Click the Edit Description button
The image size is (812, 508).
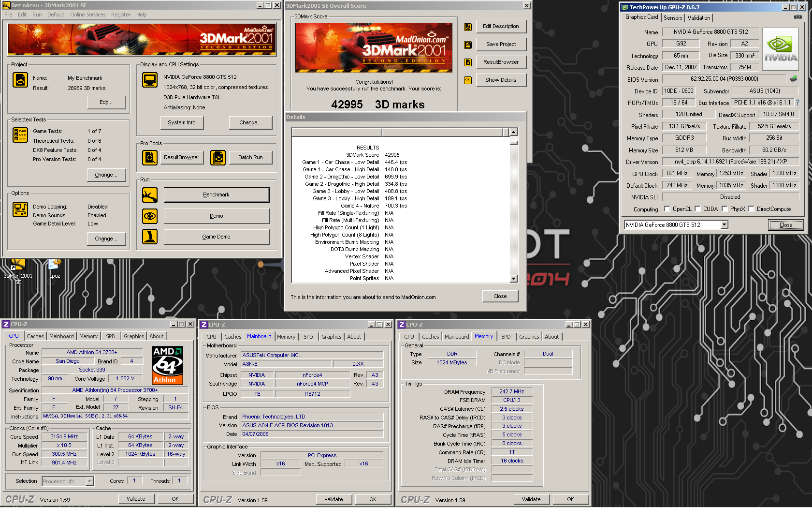click(x=501, y=27)
